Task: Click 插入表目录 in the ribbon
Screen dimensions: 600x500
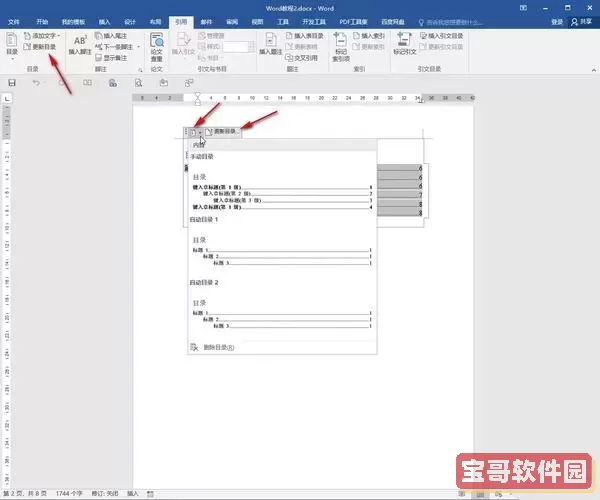Action: click(x=305, y=36)
